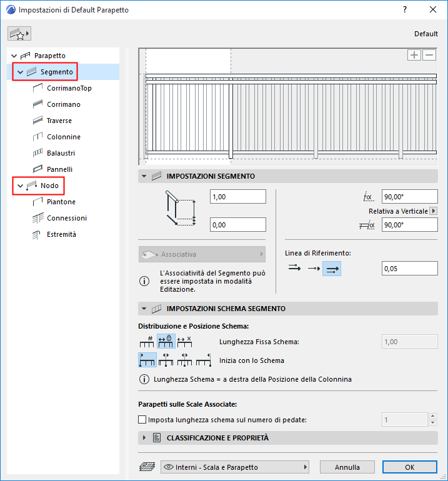The height and width of the screenshot is (481, 448).
Task: Choose divide-by-number pattern distribution
Action: point(147,342)
